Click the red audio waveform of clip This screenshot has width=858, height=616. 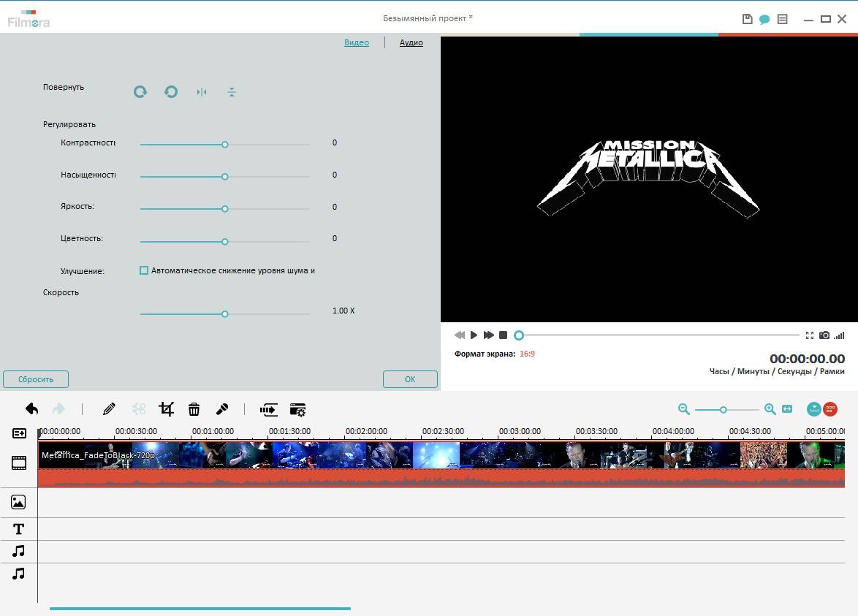click(441, 478)
